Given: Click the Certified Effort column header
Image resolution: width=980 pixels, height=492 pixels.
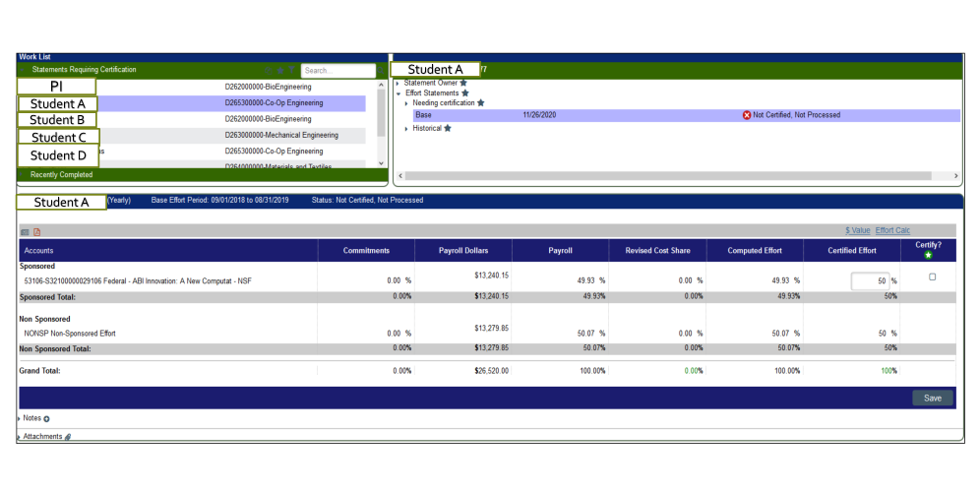Looking at the screenshot, I should coord(852,251).
